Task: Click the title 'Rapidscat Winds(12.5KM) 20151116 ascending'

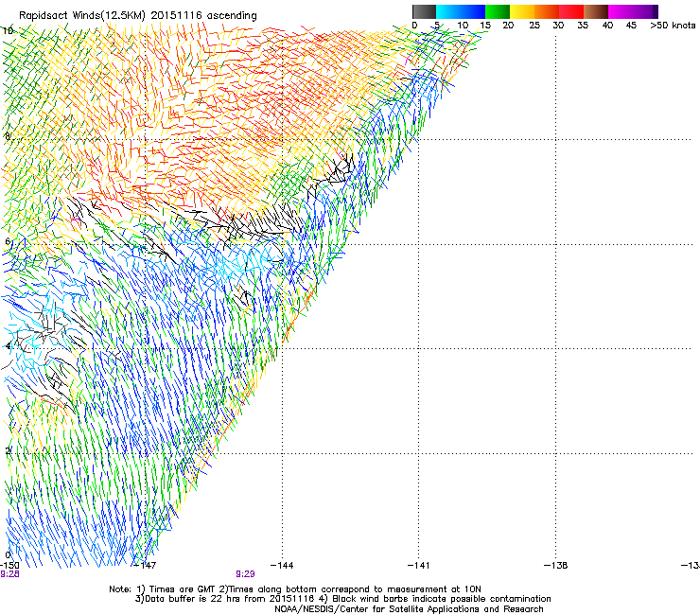Action: [x=138, y=16]
